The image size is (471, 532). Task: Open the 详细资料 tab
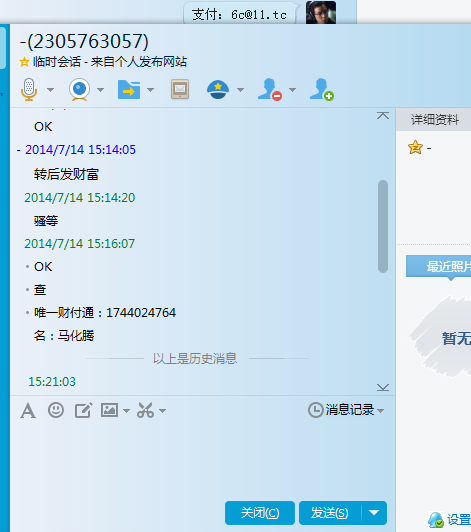click(435, 120)
